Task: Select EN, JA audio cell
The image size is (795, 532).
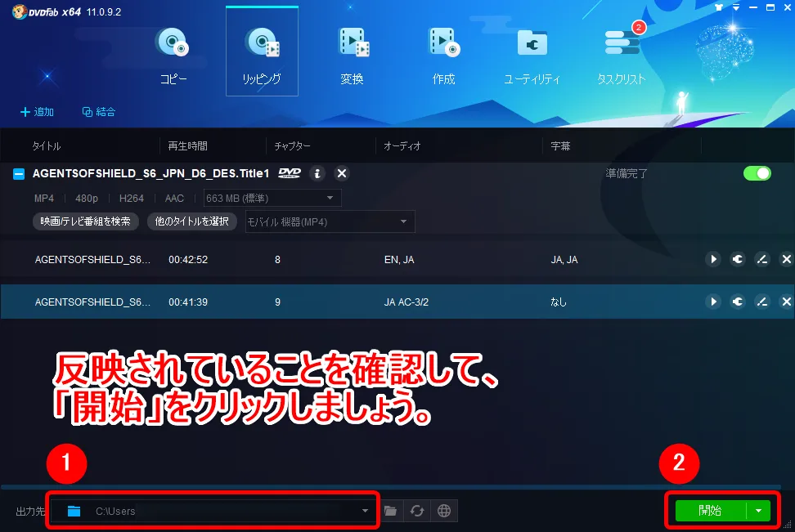Action: [399, 259]
